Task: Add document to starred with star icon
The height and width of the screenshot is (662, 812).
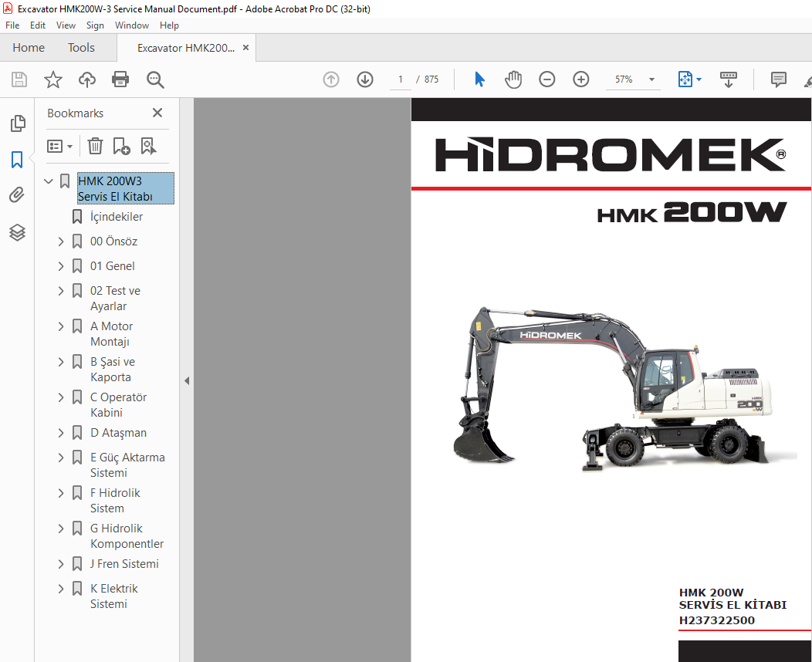Action: (52, 79)
